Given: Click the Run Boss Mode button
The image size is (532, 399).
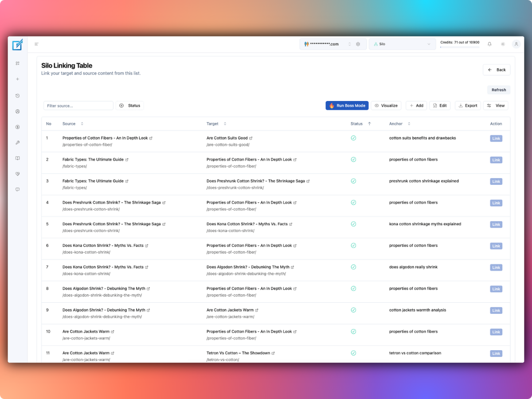Looking at the screenshot, I should point(347,106).
